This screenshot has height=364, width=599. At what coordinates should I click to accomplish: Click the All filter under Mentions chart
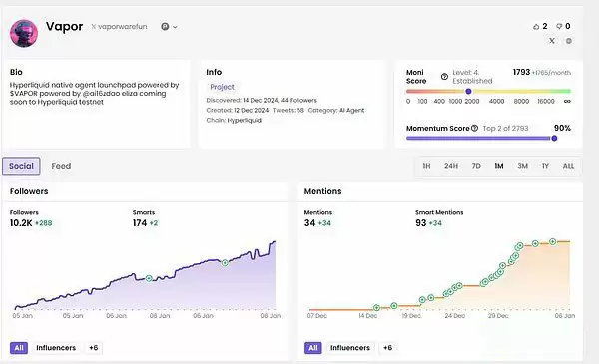(x=313, y=348)
